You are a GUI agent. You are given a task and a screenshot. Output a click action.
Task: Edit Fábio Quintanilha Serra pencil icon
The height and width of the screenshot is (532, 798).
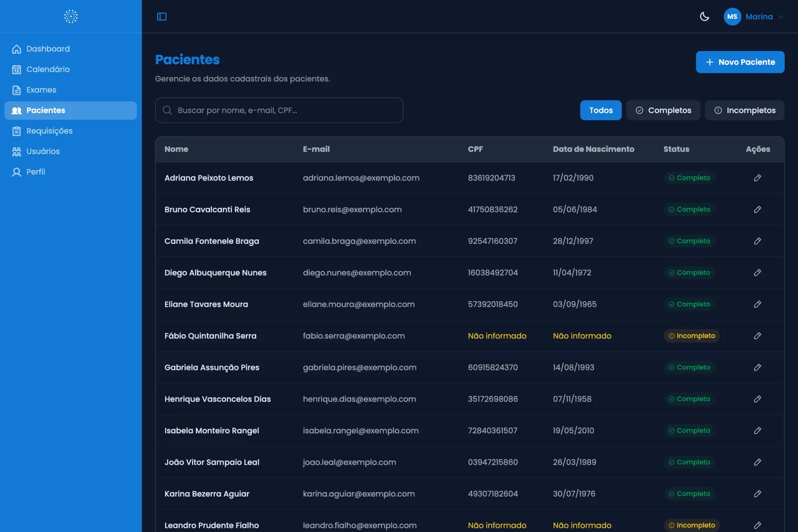pos(757,336)
